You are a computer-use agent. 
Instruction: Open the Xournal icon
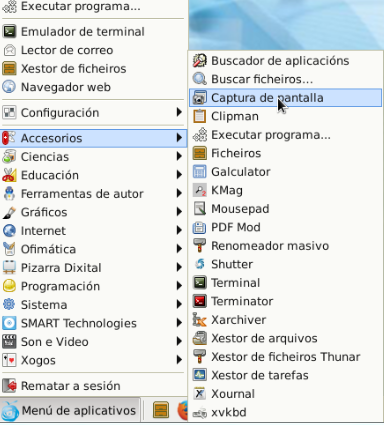(x=200, y=394)
